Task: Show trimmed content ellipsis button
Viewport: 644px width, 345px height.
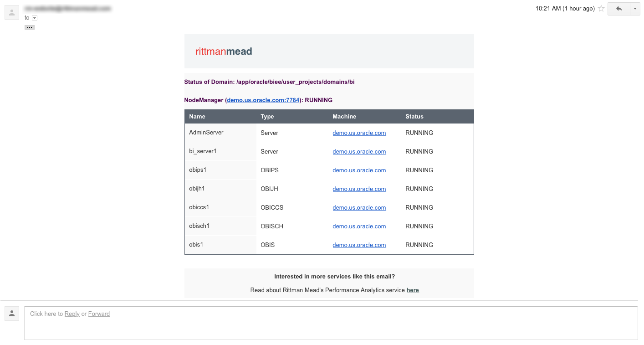Action: tap(30, 27)
